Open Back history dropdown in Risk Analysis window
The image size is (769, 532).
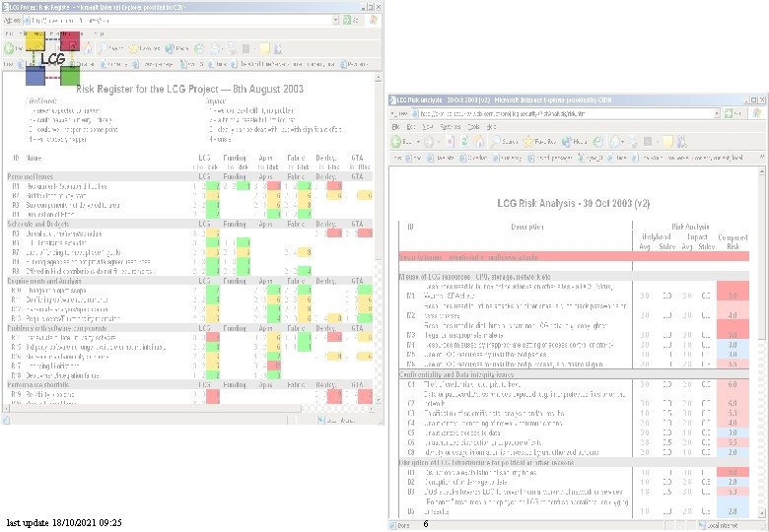point(418,142)
